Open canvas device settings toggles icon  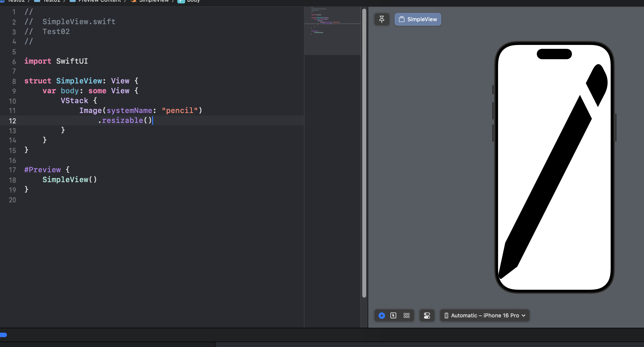pyautogui.click(x=427, y=315)
